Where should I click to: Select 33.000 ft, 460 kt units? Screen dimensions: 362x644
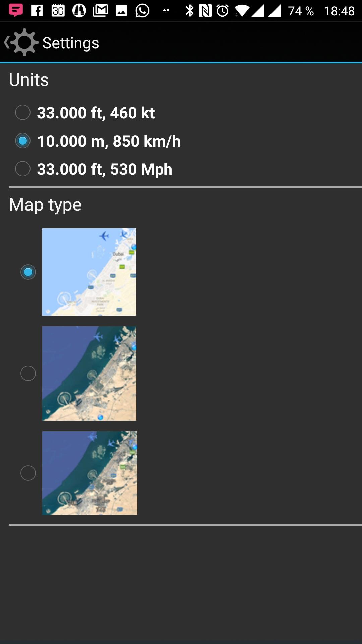click(x=85, y=113)
